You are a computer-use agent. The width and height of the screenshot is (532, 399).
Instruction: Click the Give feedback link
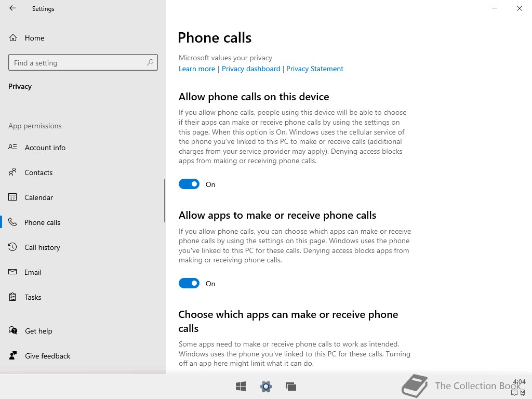47,356
